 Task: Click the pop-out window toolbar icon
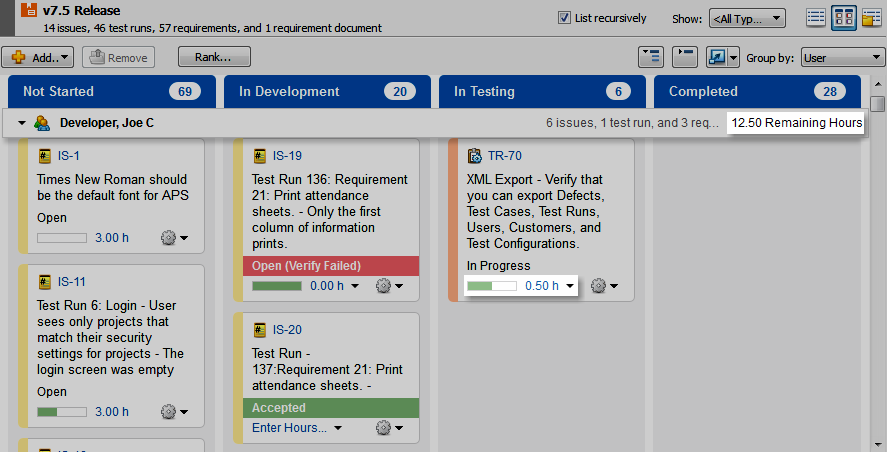tap(717, 58)
